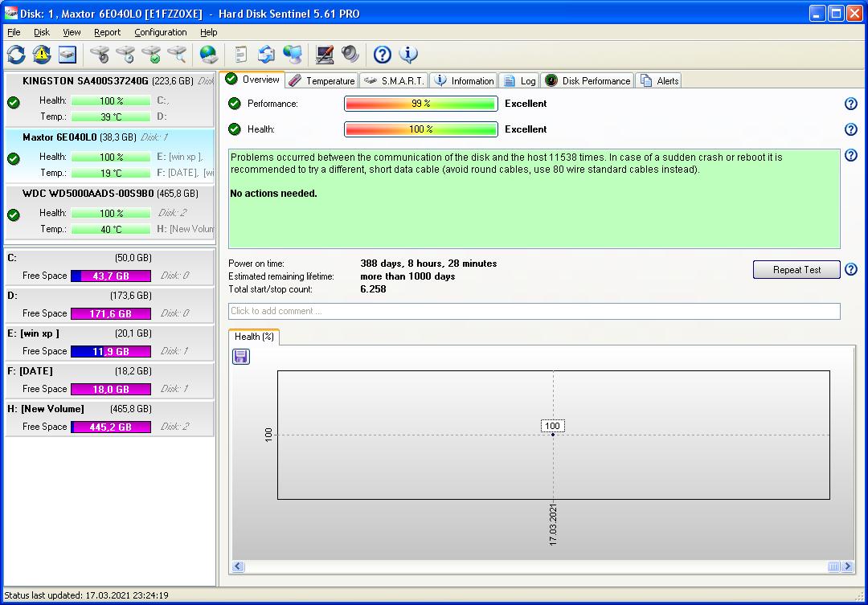Screen dimensions: 868x605
Task: Click the C: free space bar 43,7 GB
Action: (111, 276)
